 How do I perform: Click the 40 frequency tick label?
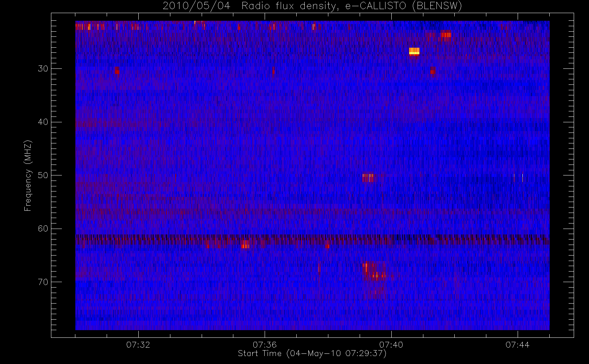pyautogui.click(x=43, y=122)
